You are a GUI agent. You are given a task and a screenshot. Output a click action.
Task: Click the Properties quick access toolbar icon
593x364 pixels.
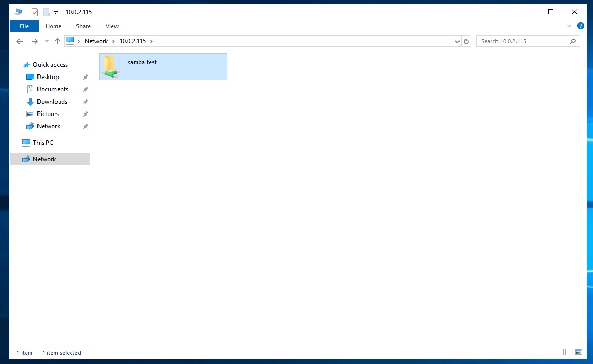click(x=35, y=12)
